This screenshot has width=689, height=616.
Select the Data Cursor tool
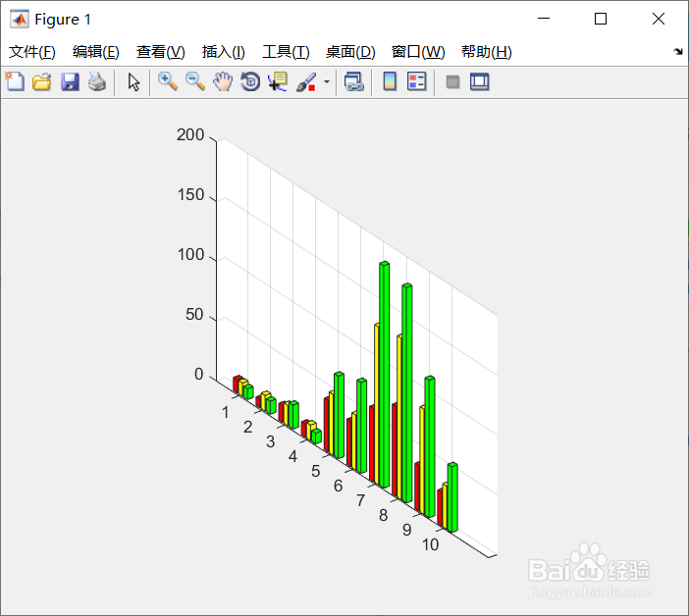(278, 81)
